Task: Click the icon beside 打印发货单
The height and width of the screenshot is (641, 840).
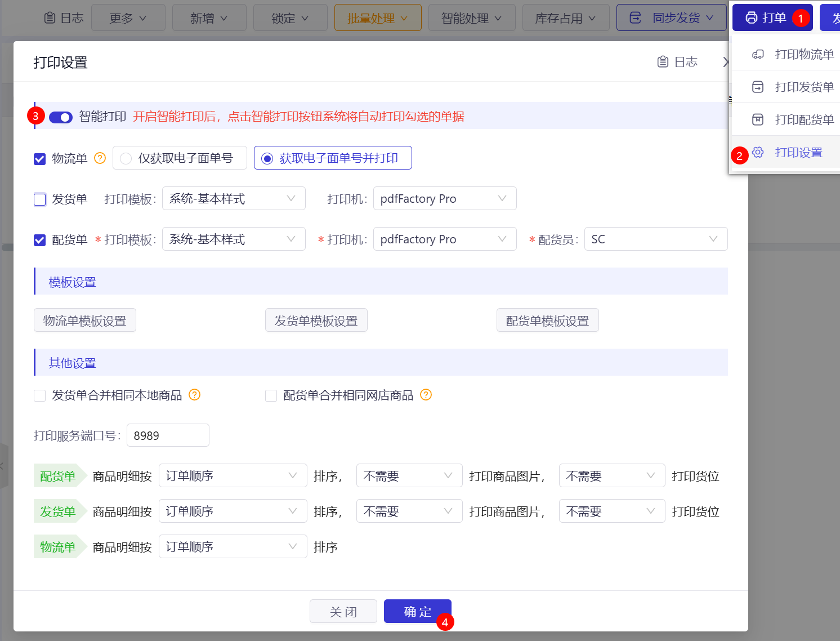Action: tap(758, 87)
